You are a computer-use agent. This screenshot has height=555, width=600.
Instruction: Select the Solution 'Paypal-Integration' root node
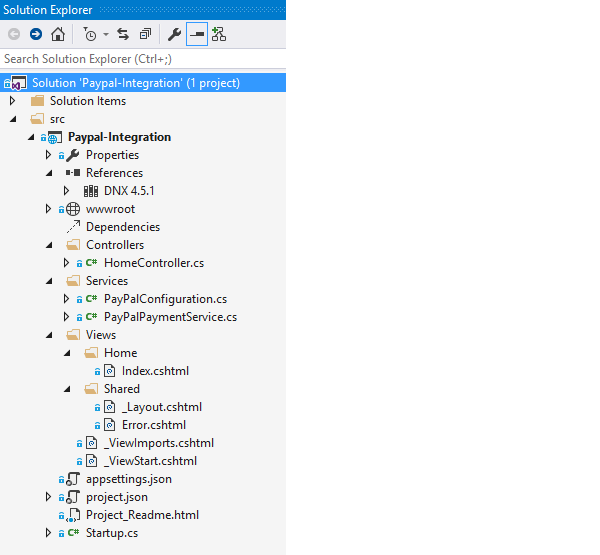click(x=143, y=83)
